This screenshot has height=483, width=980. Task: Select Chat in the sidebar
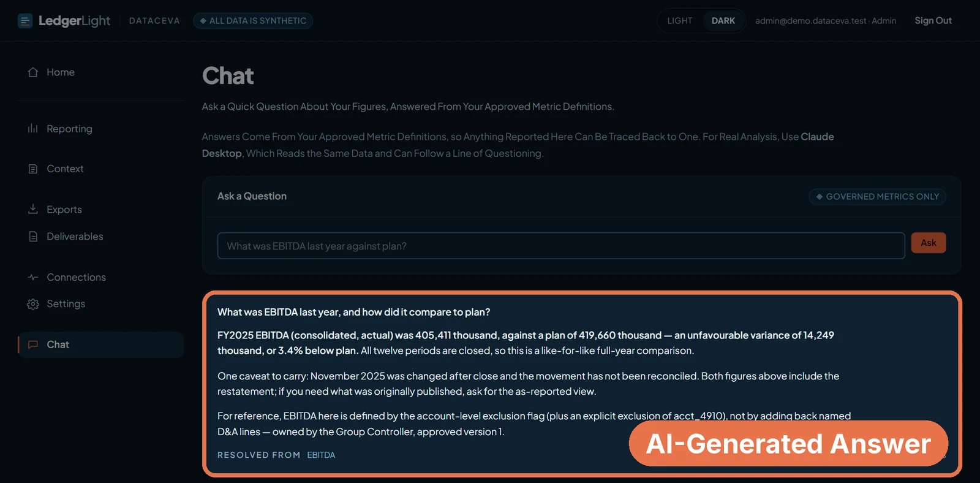click(100, 344)
